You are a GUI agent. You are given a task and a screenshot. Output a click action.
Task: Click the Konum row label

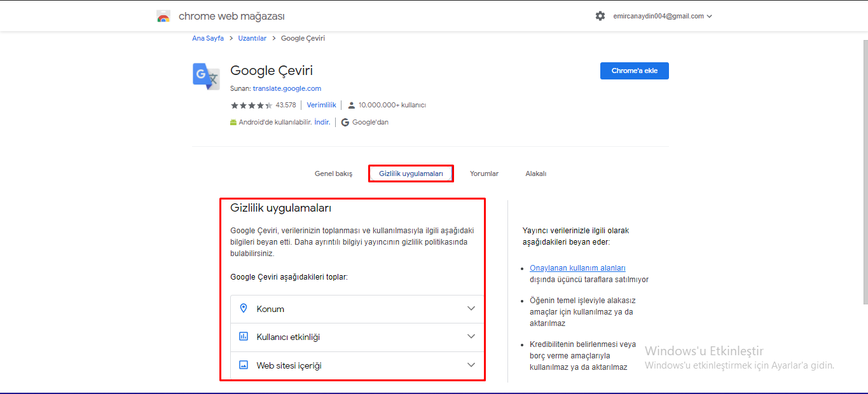pos(270,309)
